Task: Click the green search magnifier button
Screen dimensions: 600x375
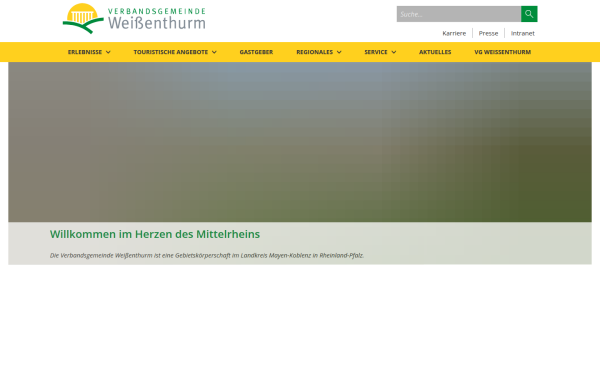Action: [529, 14]
